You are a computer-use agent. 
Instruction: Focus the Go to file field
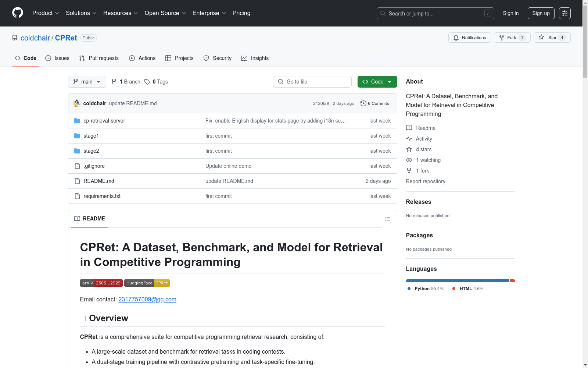pyautogui.click(x=312, y=82)
